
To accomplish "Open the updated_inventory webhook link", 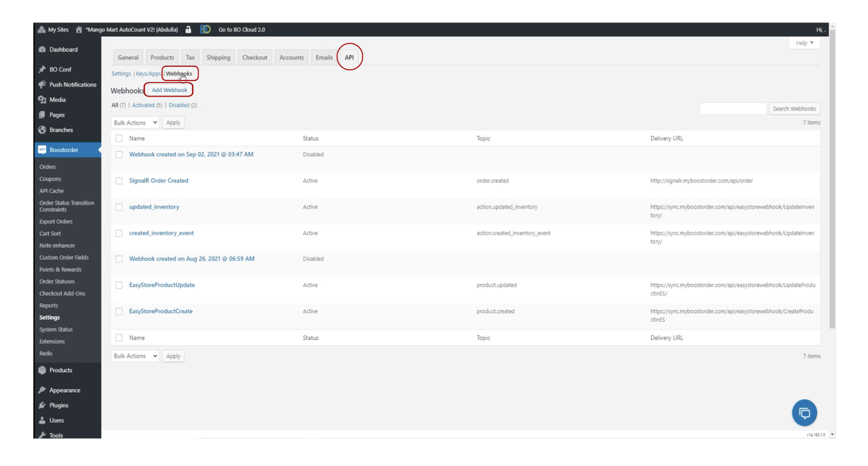I will 154,207.
